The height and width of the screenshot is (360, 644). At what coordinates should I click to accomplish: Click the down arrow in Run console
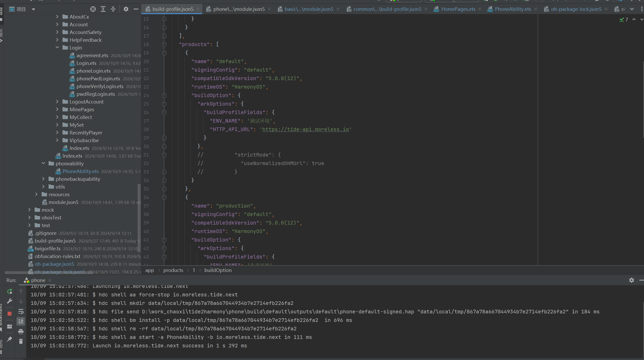coord(21,301)
